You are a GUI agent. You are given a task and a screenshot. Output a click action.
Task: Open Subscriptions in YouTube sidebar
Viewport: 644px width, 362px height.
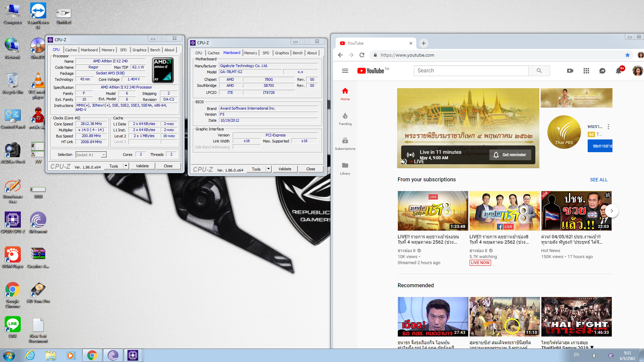[x=345, y=144]
